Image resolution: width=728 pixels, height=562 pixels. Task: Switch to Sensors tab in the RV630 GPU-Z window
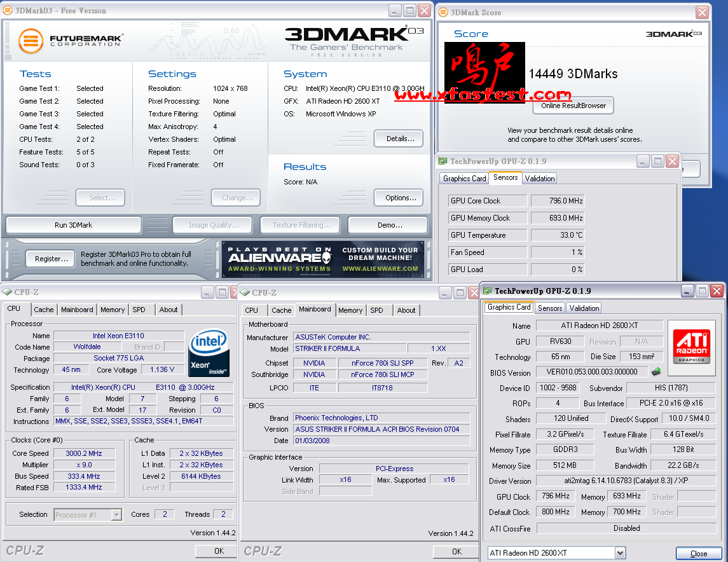coord(550,308)
